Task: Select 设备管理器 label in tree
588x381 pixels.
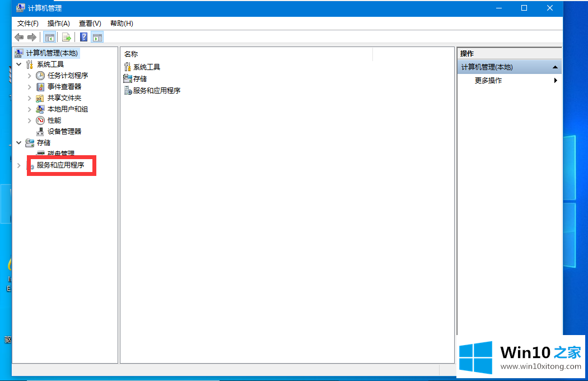Action: [64, 131]
